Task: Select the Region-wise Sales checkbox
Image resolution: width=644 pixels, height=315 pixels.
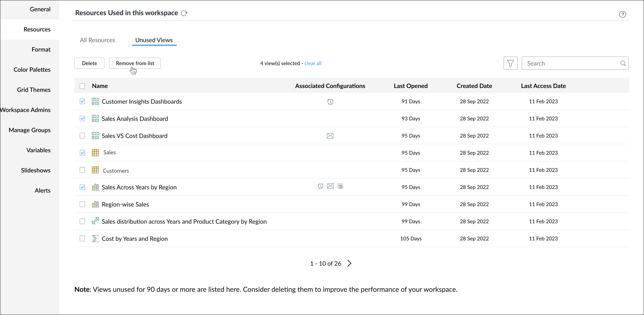Action: click(82, 204)
